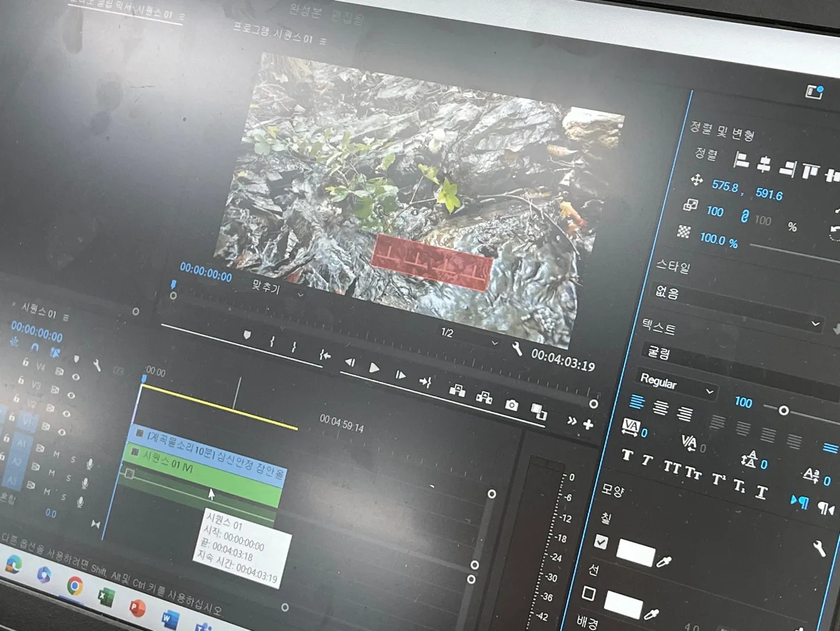
Task: Click the Go to In point button
Action: 325,354
